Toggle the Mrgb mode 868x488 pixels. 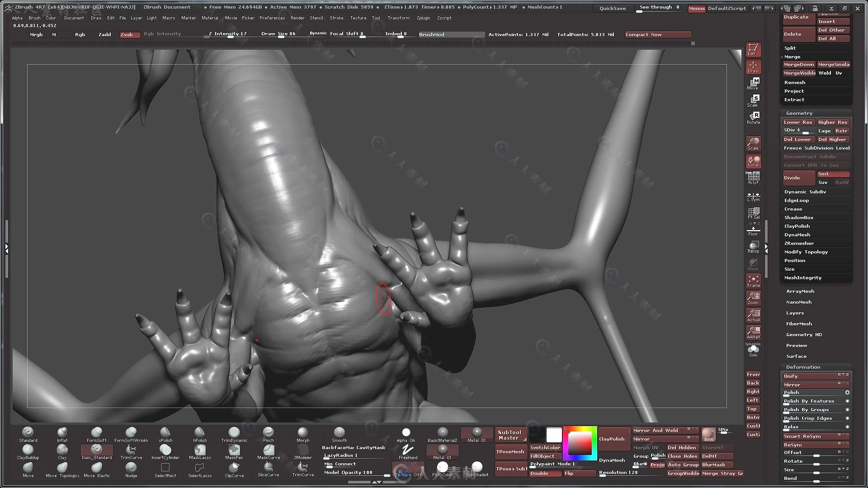[36, 34]
